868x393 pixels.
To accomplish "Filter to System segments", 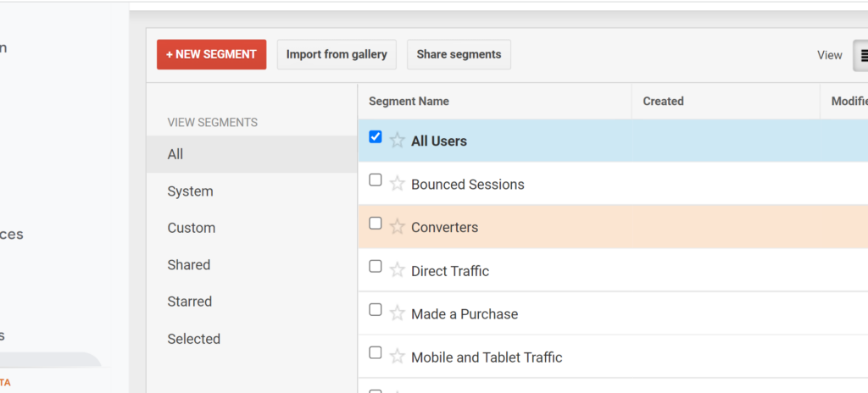I will [x=252, y=191].
